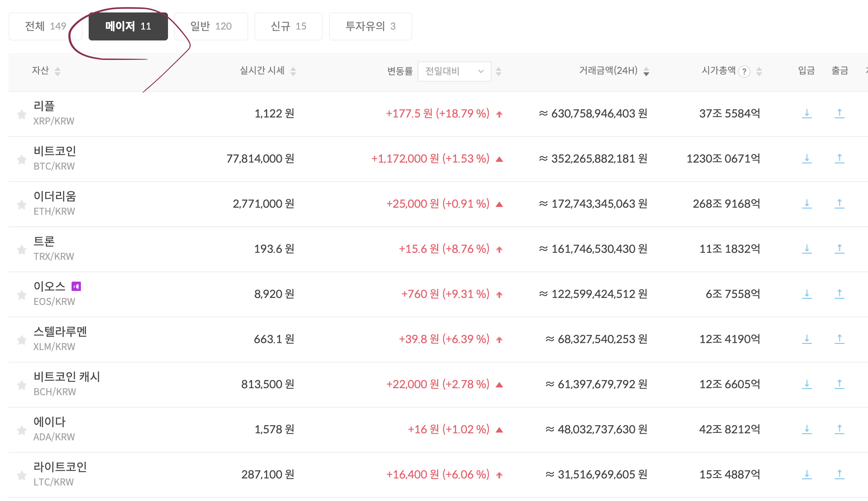Switch to the 신규 tab
The height and width of the screenshot is (501, 868).
[288, 26]
